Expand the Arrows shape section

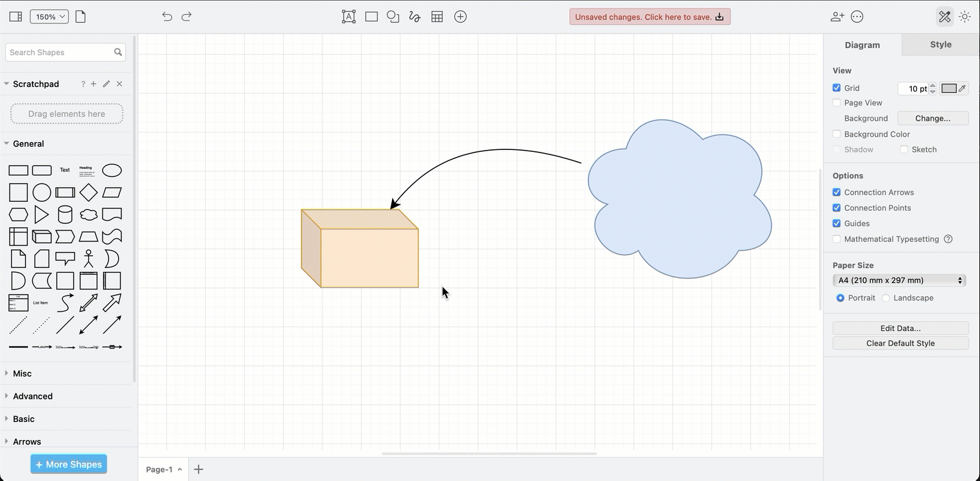(27, 441)
